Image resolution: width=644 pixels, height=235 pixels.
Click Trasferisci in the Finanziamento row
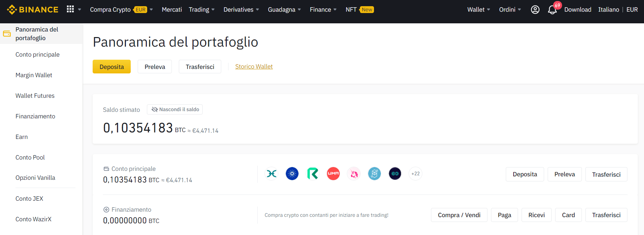(606, 215)
